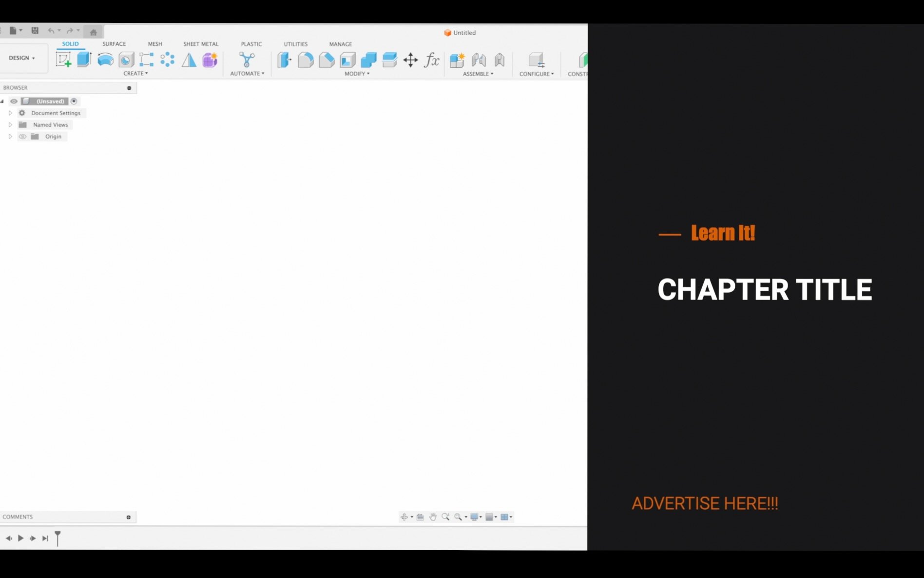Image resolution: width=924 pixels, height=578 pixels.
Task: Select the Revolve tool
Action: 105,60
